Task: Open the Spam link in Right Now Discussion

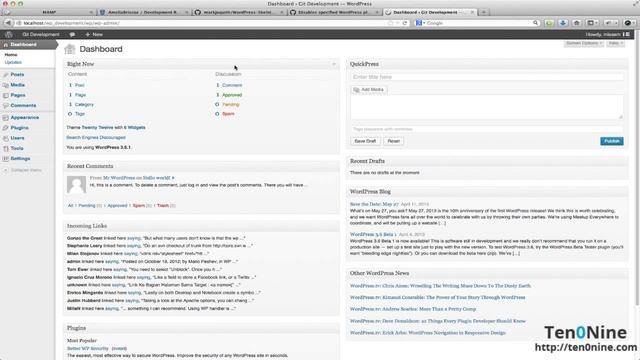Action: pyautogui.click(x=228, y=114)
